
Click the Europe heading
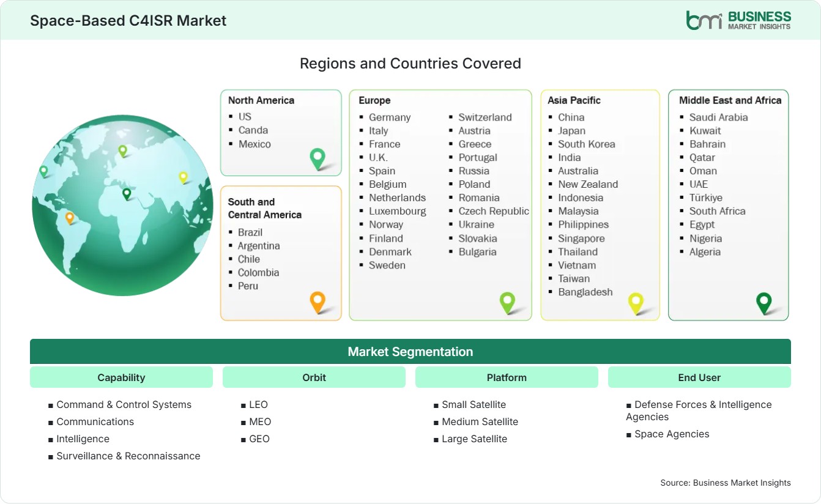coord(374,100)
